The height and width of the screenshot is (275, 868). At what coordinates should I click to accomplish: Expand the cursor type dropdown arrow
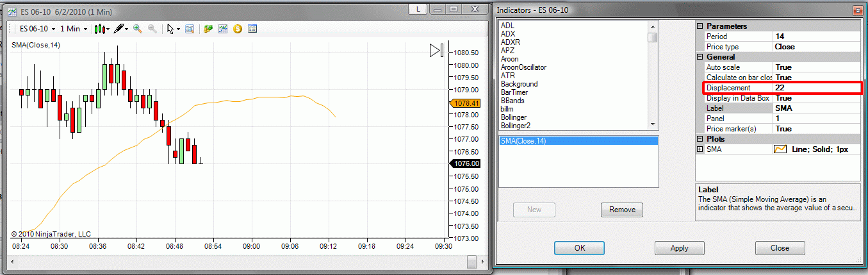[x=178, y=29]
